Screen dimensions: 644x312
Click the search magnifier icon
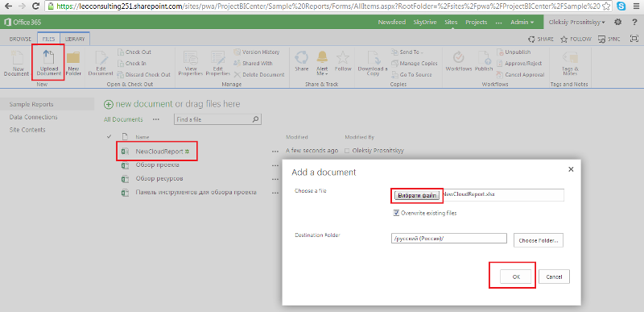coord(255,119)
